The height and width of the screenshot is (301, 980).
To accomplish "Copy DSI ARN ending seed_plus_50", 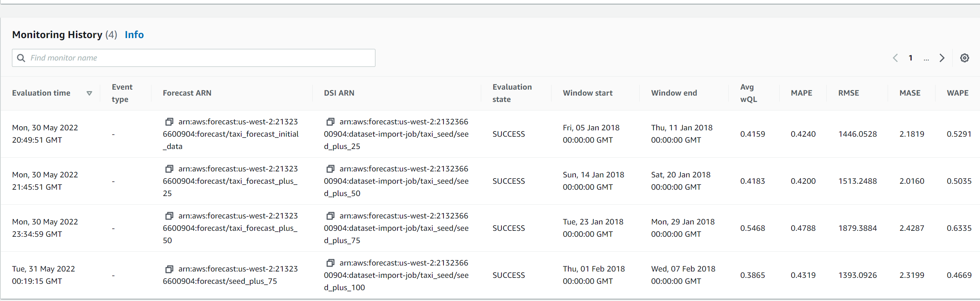I will click(x=331, y=169).
